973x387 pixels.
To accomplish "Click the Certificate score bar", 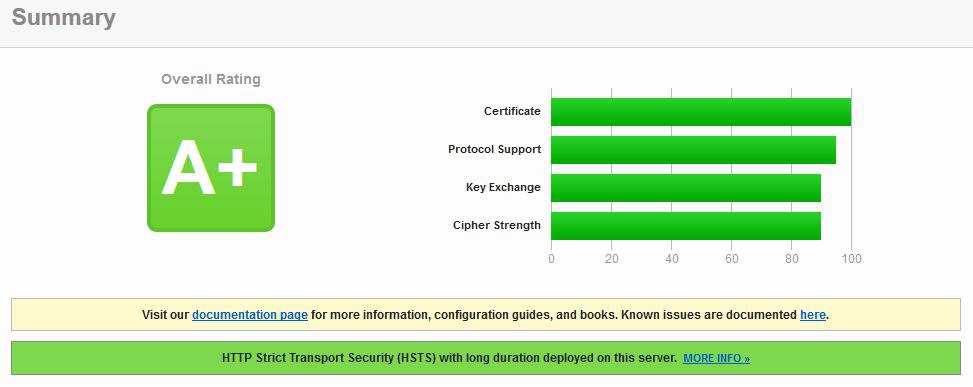I will tap(701, 112).
